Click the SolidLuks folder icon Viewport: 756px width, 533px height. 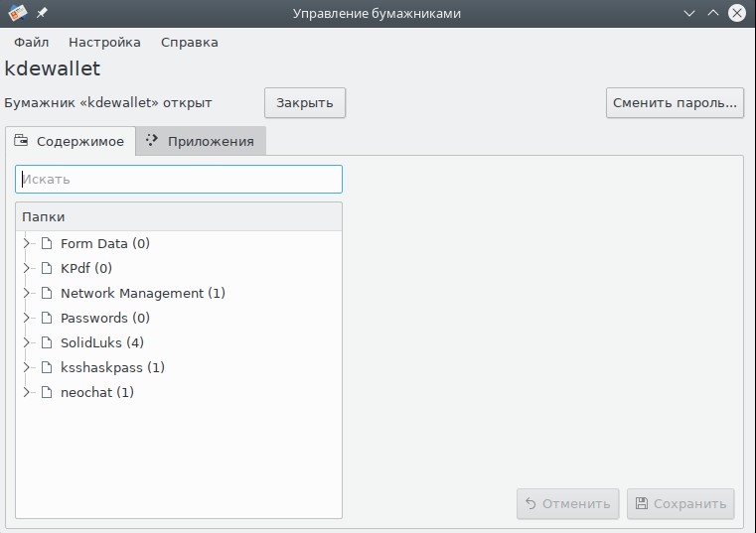(47, 342)
